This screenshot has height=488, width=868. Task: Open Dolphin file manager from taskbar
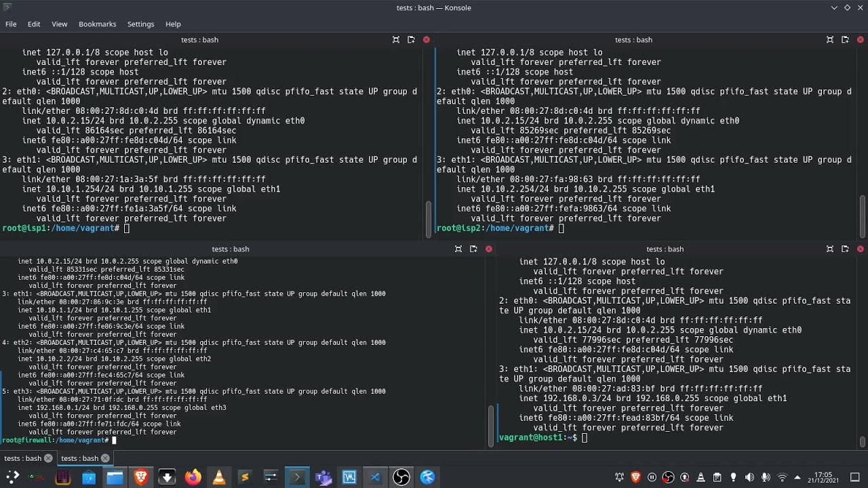coord(115,477)
